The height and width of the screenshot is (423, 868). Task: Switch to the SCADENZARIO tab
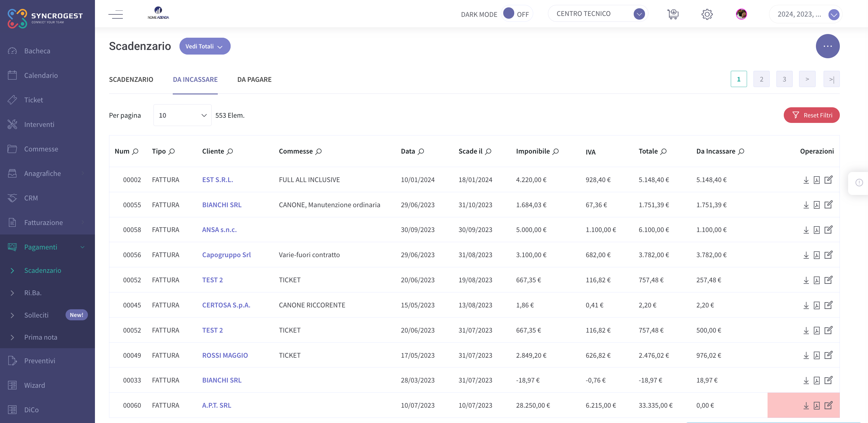click(131, 80)
